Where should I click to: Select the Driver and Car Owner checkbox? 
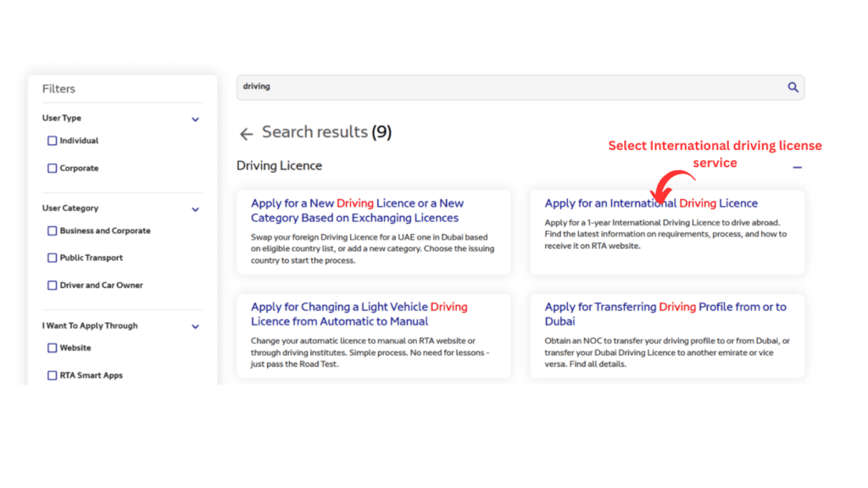tap(52, 285)
